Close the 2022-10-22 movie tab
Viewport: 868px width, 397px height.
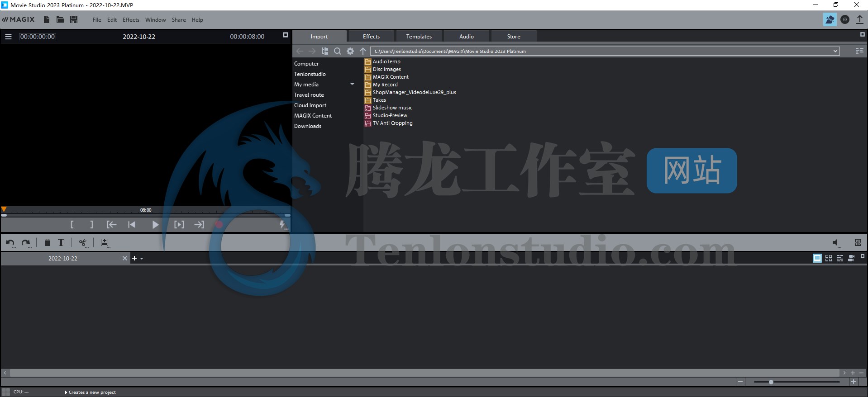tap(125, 258)
